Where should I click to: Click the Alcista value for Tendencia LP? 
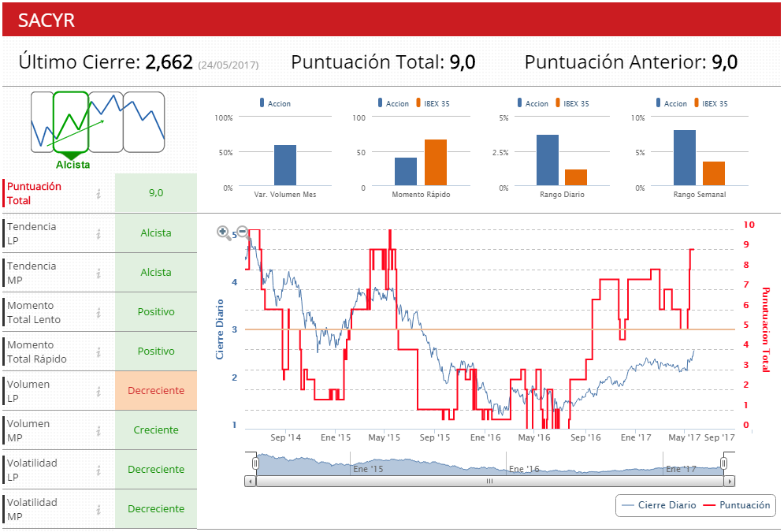pyautogui.click(x=156, y=233)
